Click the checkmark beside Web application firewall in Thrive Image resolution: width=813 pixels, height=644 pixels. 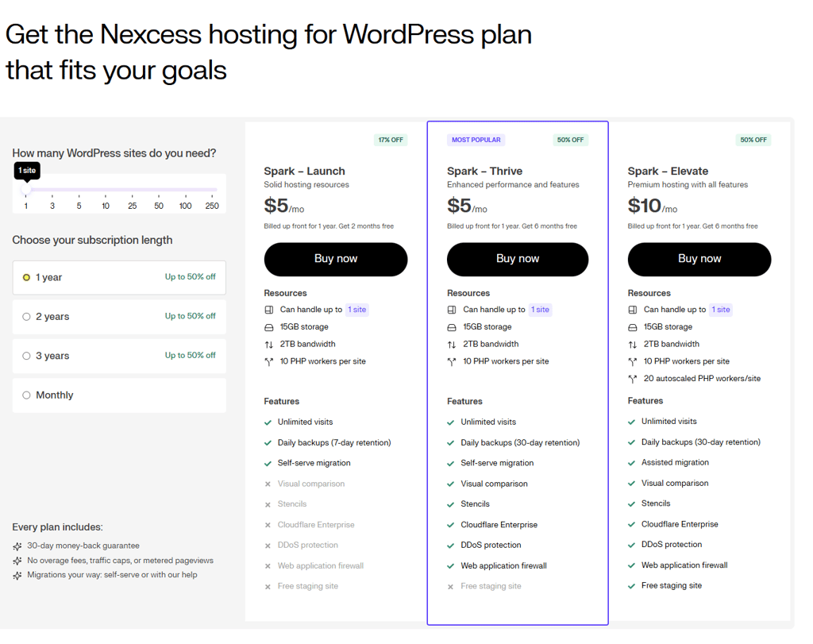click(451, 566)
